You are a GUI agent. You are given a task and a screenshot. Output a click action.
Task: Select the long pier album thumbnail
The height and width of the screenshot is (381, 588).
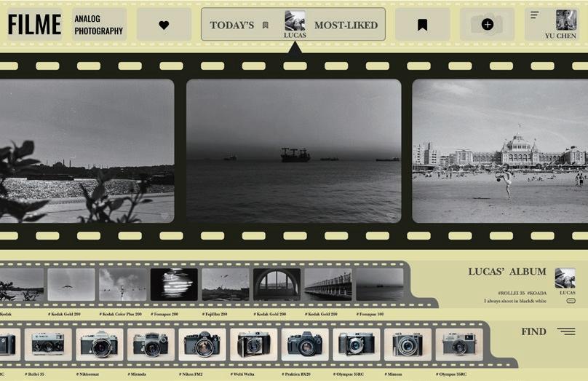coord(328,284)
